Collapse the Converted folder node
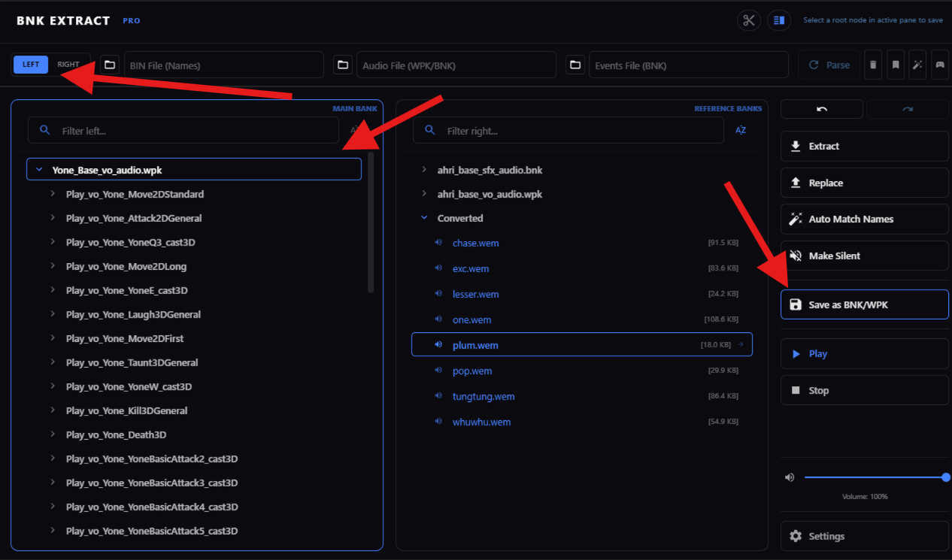Screen dimensions: 952x560 pyautogui.click(x=424, y=218)
